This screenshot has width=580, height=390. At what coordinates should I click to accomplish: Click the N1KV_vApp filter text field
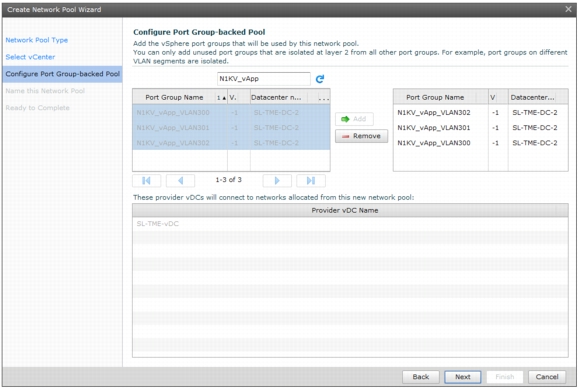[x=264, y=79]
